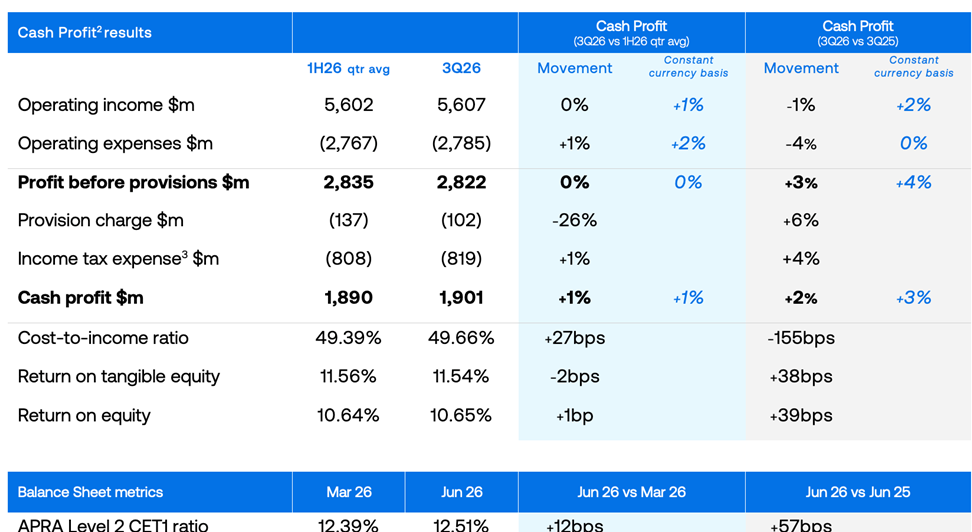Click the +39bps movement value

point(801,416)
